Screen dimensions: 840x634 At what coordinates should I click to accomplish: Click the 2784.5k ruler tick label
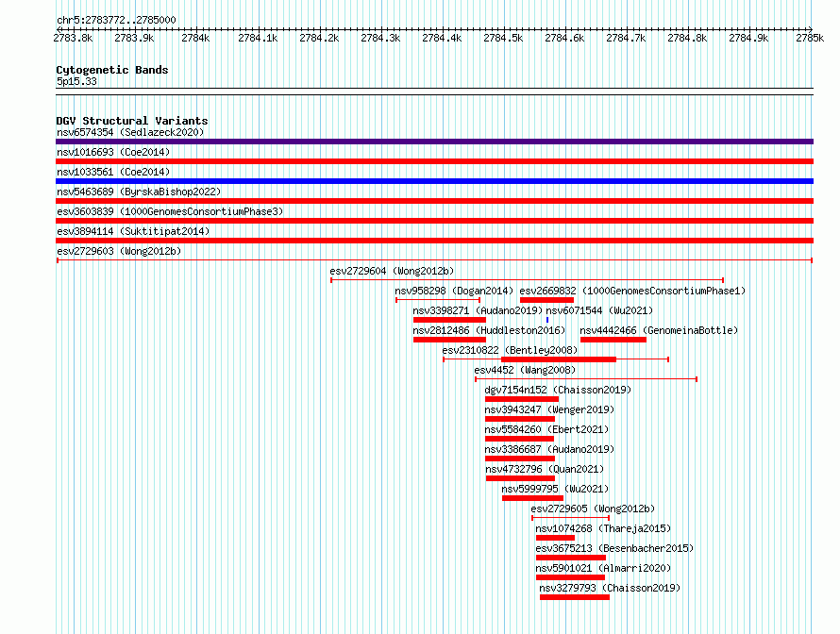tap(503, 38)
